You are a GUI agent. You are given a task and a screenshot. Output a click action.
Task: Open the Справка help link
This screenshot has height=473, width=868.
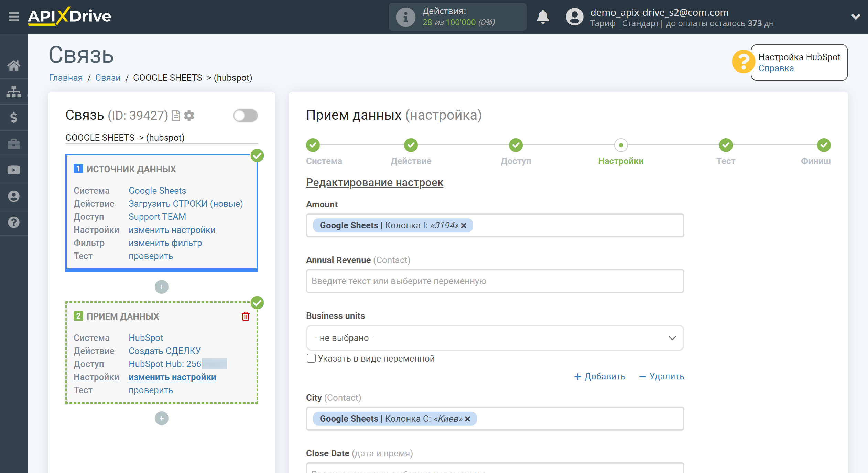coord(776,68)
